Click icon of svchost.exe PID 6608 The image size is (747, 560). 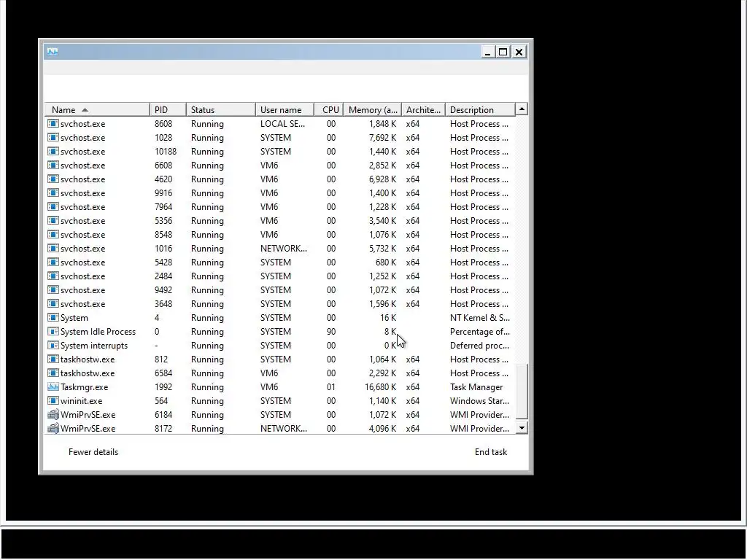coord(53,166)
